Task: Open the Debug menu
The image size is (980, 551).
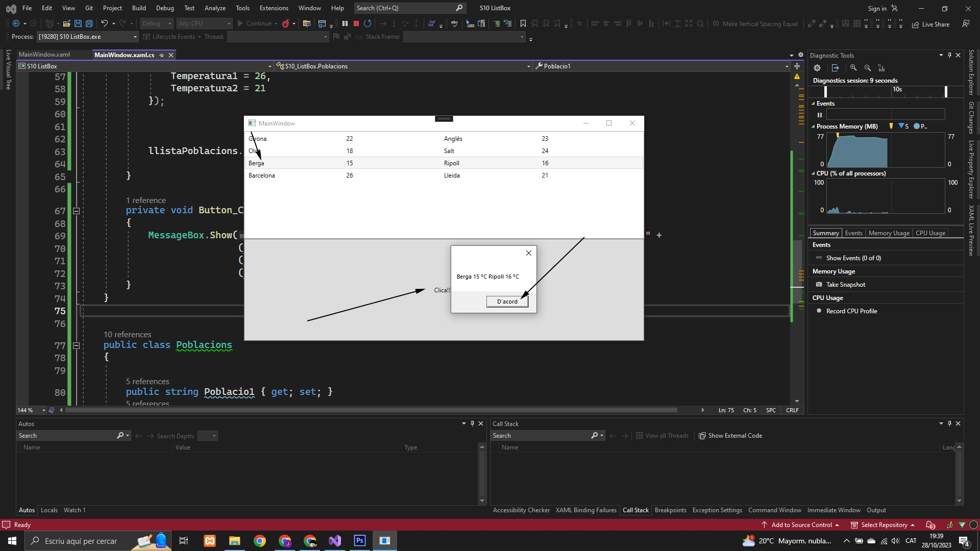Action: click(x=165, y=8)
